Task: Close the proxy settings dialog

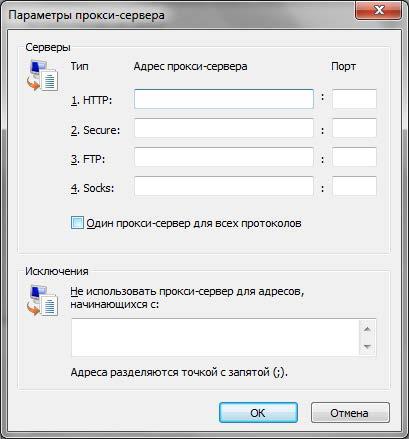Action: click(x=378, y=10)
